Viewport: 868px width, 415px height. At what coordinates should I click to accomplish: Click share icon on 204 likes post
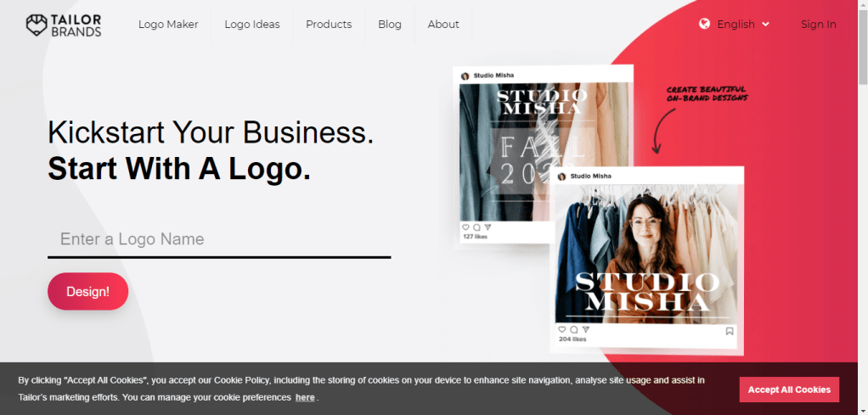pos(586,330)
